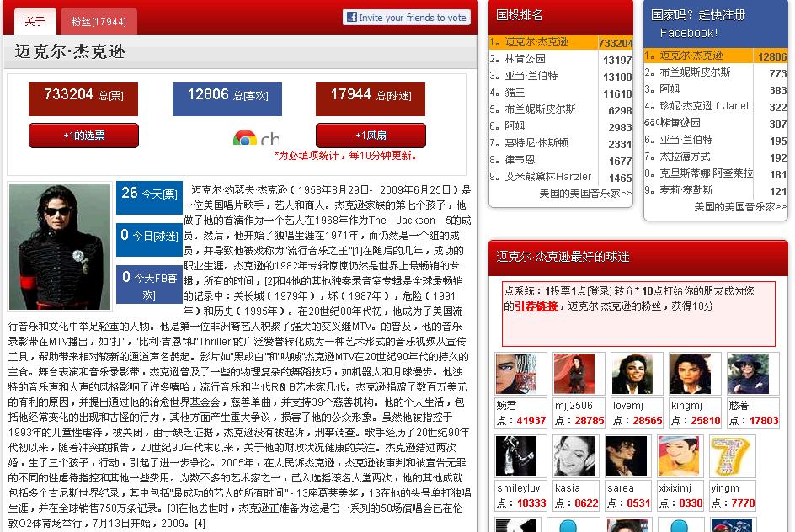The height and width of the screenshot is (532, 795).
Task: Open 美国的美国音乐家>> link under 国投排名
Action: 585,193
